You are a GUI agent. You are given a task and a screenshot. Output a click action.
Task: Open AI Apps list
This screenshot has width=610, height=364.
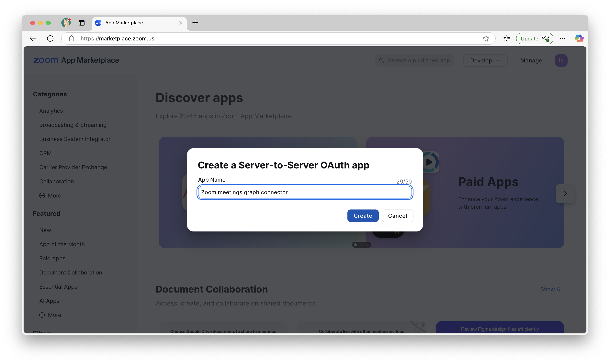point(49,301)
